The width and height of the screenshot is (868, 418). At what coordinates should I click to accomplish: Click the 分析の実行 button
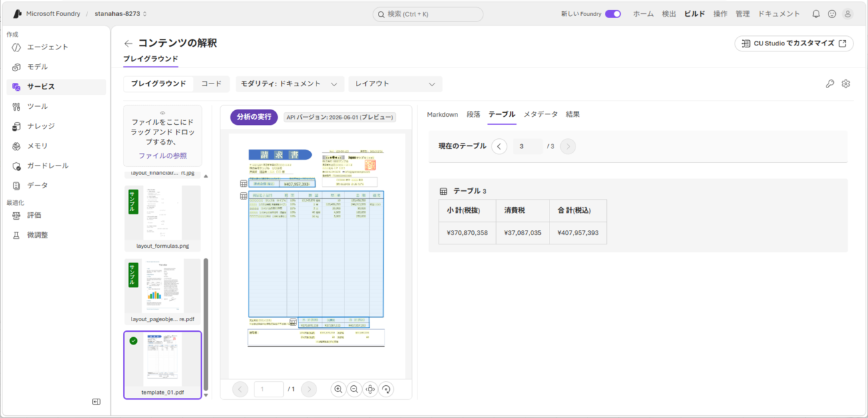point(254,117)
